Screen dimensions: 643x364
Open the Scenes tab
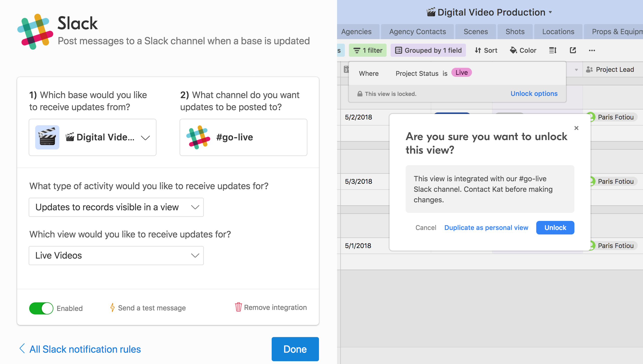click(476, 32)
